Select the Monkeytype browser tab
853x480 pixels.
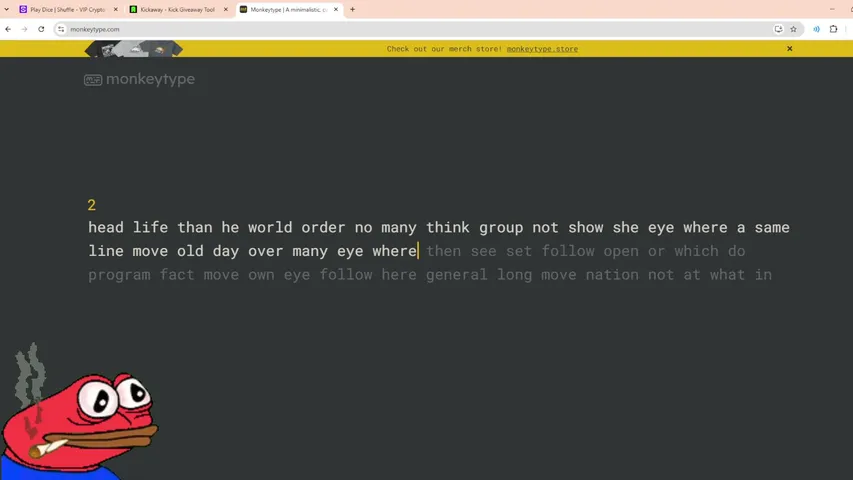(x=288, y=9)
